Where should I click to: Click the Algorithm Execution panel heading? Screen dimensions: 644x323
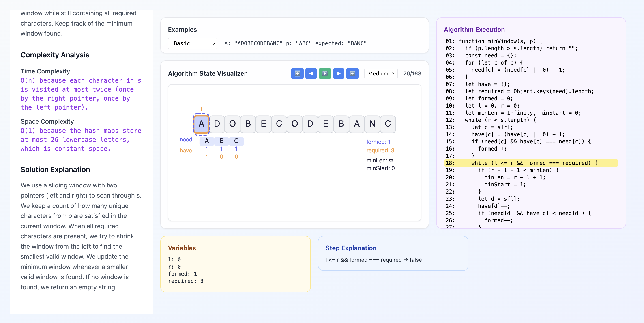click(474, 30)
